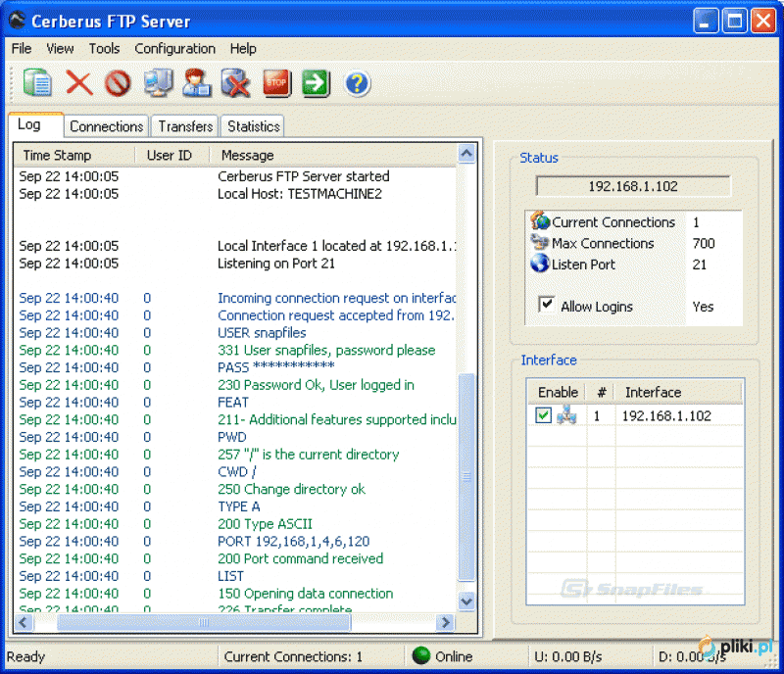
Task: Click the Message column header
Action: [x=333, y=155]
